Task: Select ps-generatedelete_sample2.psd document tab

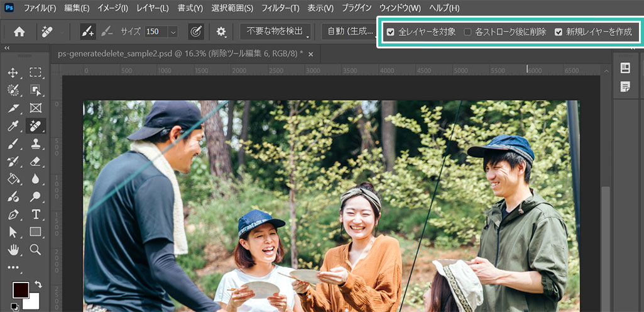Action: coord(181,54)
